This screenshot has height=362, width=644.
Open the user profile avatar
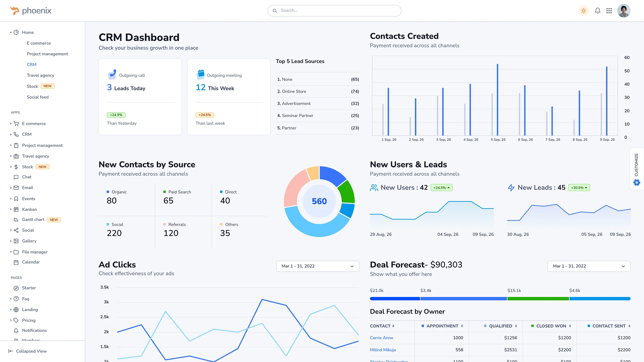624,11
